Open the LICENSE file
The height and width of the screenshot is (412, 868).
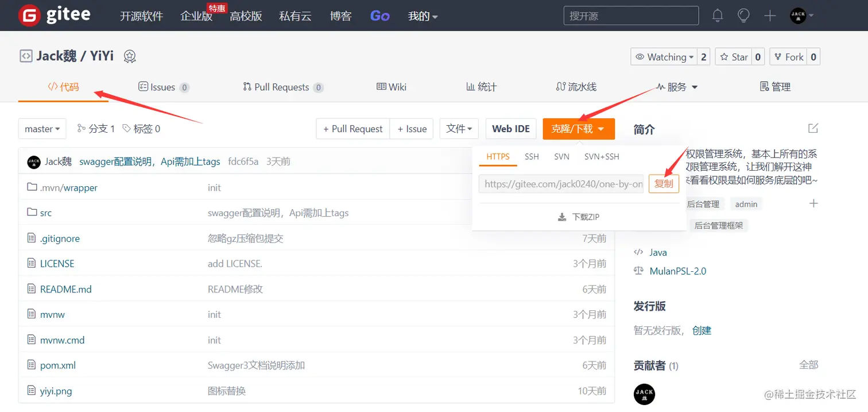[x=57, y=264]
